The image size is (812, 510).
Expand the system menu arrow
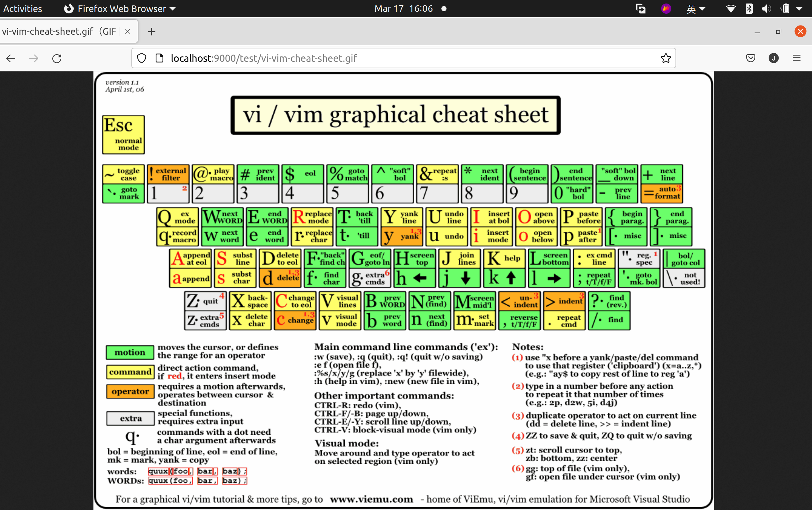[x=799, y=9]
